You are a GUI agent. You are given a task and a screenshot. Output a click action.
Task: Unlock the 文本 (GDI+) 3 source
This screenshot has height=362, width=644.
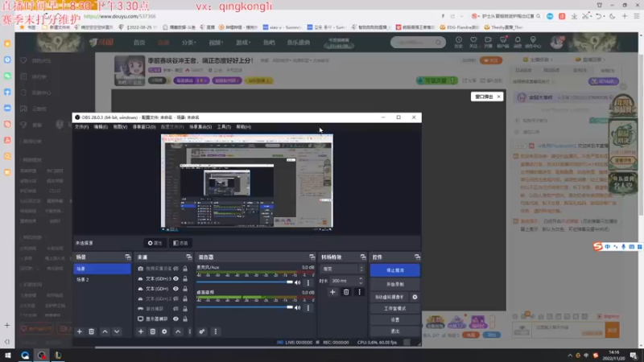pos(185,278)
